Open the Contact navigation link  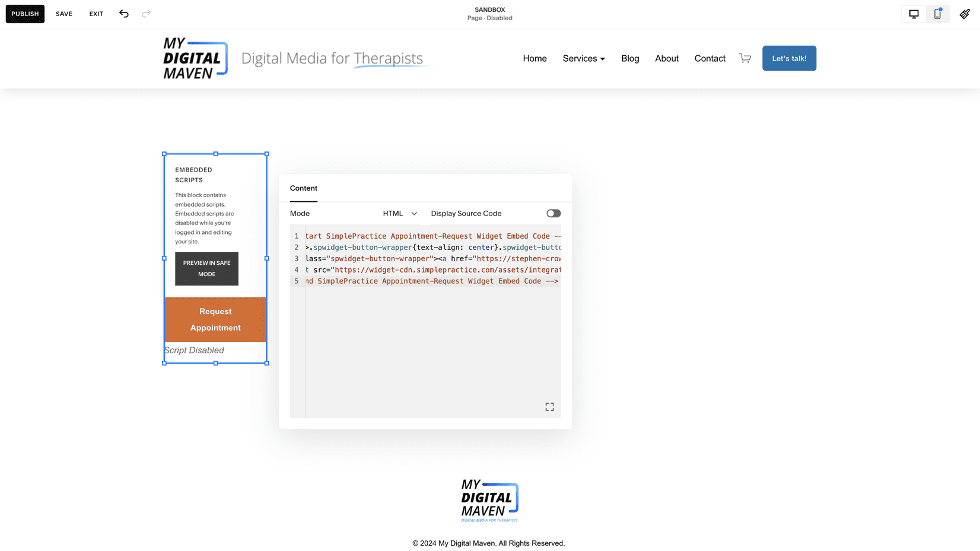[709, 58]
